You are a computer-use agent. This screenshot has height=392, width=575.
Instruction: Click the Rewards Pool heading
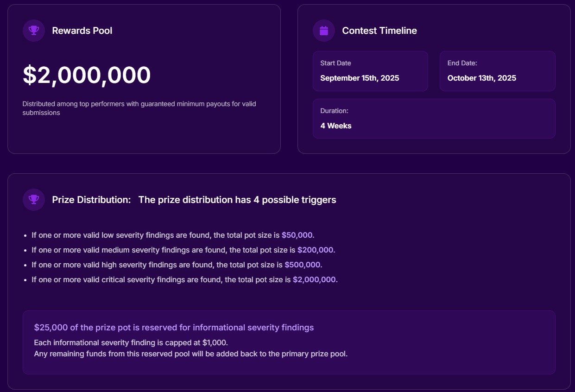(82, 31)
